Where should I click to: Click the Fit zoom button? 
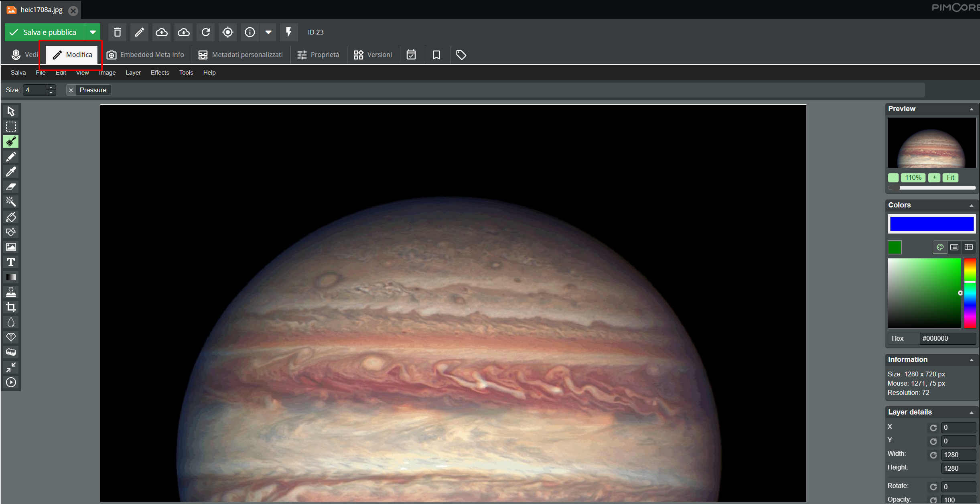[x=950, y=178]
